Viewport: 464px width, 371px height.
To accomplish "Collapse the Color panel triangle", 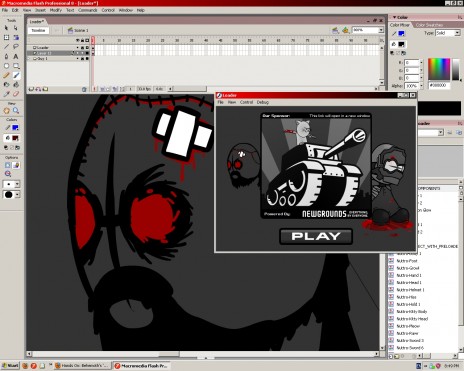I will tap(394, 17).
